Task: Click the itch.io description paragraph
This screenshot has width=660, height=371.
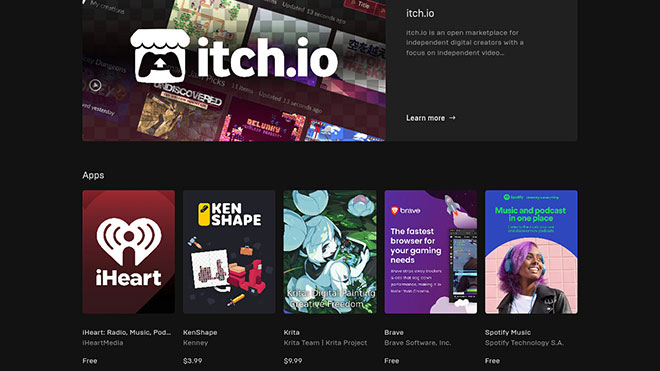Action: (x=465, y=43)
